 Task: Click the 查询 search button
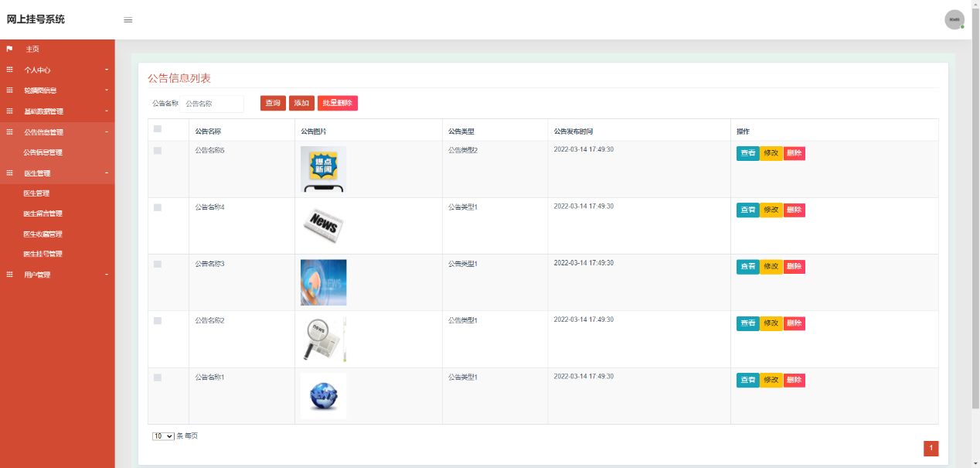[273, 103]
